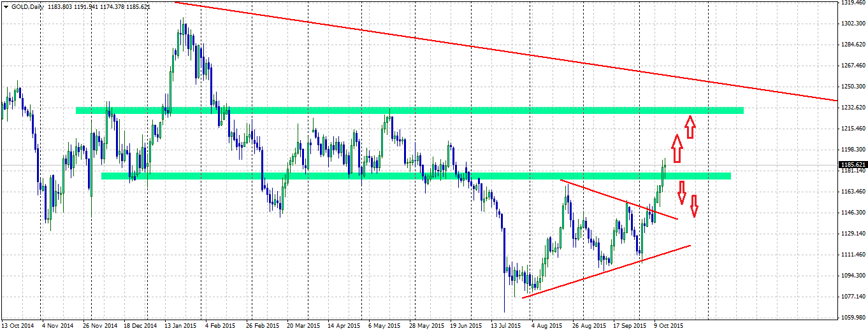Click the 1215.460 price axis label
This screenshot has width=868, height=331.
pyautogui.click(x=854, y=129)
